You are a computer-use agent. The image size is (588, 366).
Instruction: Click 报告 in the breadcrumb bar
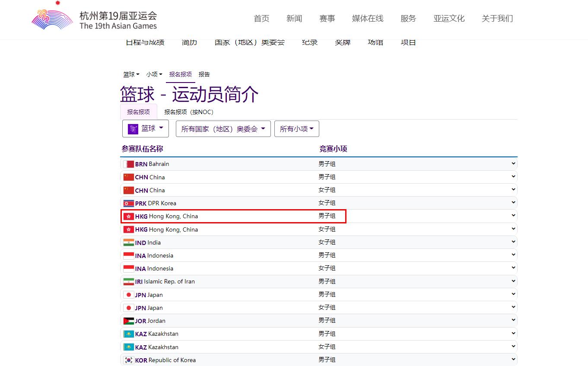coord(204,74)
